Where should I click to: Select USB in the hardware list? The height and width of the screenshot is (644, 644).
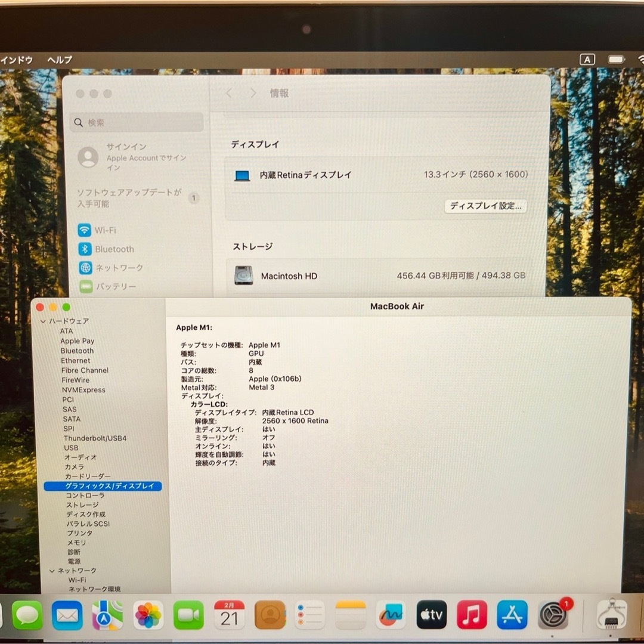[71, 448]
